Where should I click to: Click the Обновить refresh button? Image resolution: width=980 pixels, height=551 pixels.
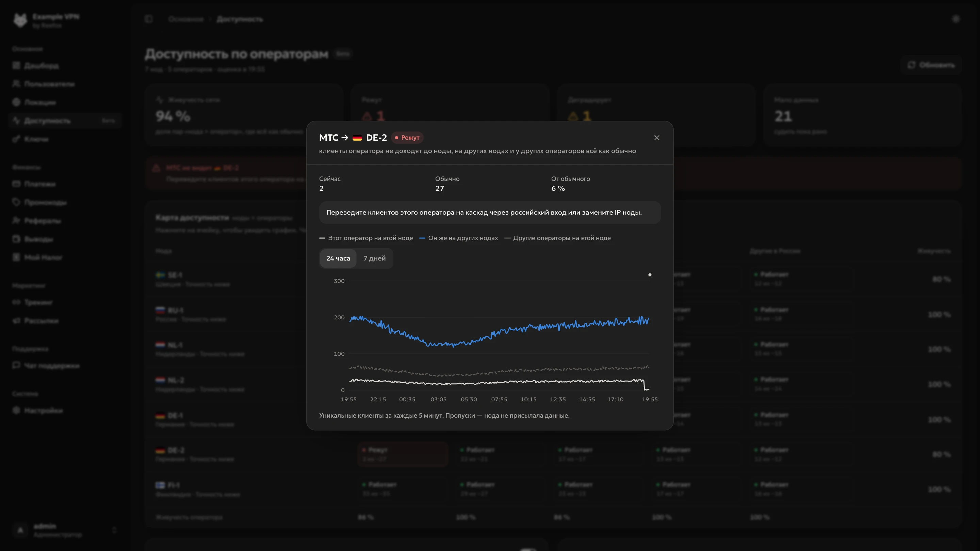click(931, 65)
